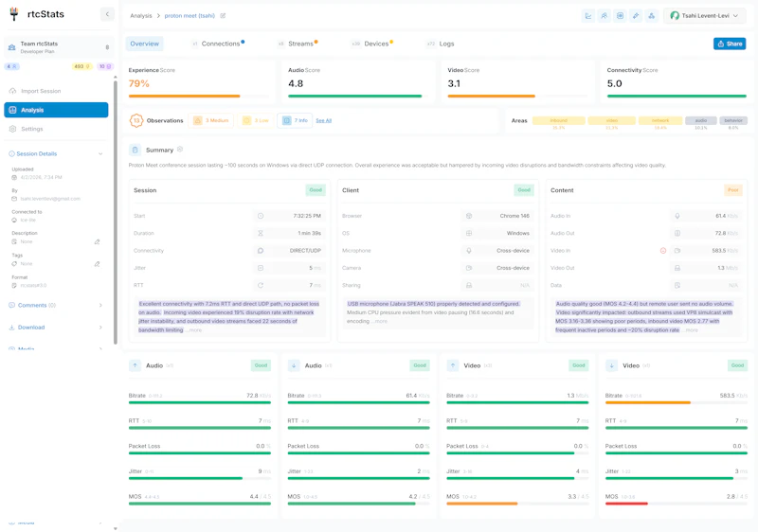The width and height of the screenshot is (758, 532).
Task: Click the Video Score 3.1 value
Action: click(454, 84)
